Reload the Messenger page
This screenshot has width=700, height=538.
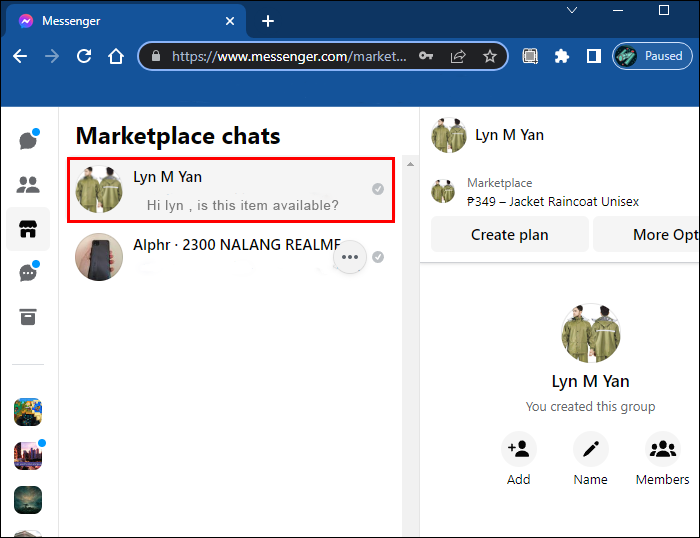click(x=83, y=56)
